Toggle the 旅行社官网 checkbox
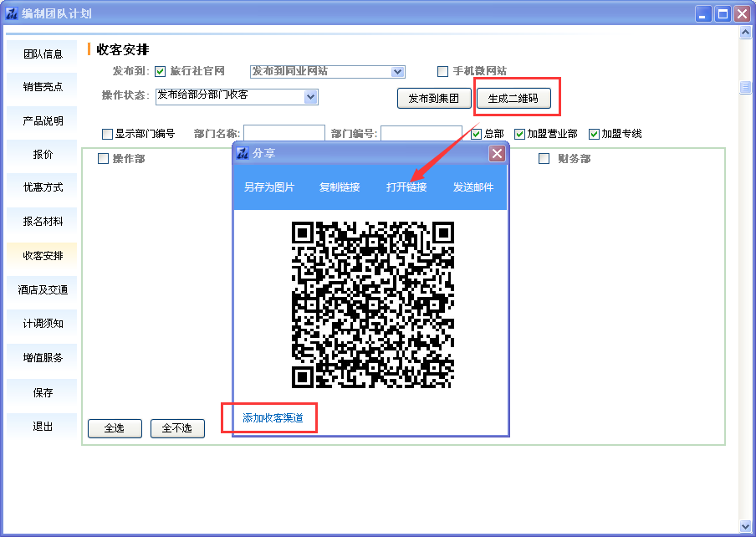Image resolution: width=756 pixels, height=537 pixels. (x=160, y=71)
